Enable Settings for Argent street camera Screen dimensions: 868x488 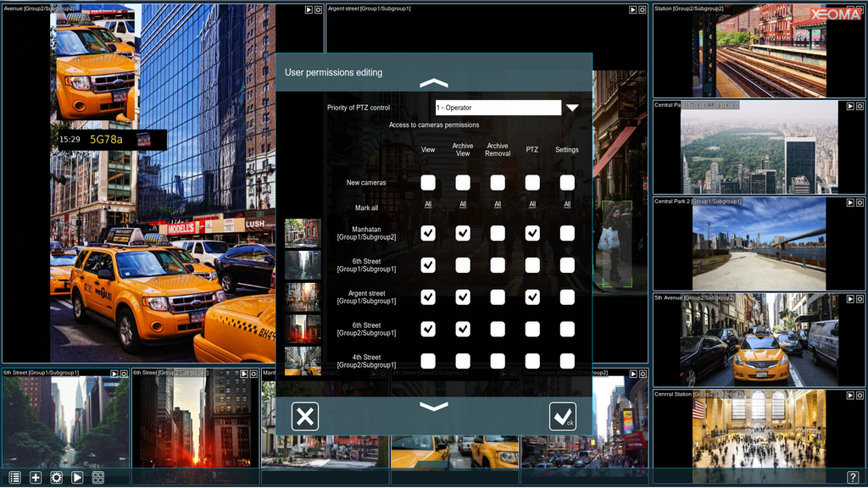click(567, 297)
